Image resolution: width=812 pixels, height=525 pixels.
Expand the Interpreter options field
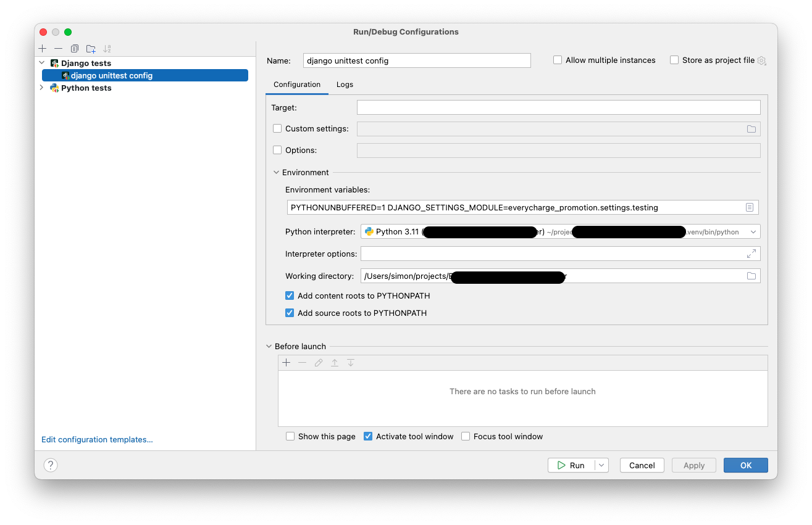pos(751,254)
